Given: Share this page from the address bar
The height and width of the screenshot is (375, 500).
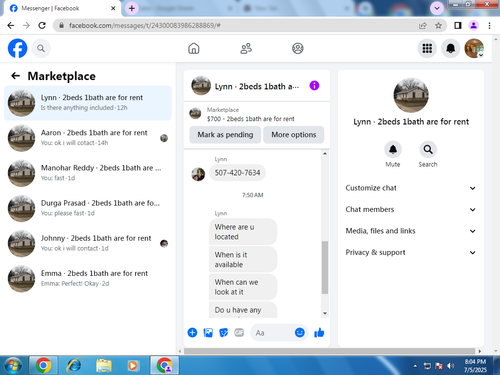Looking at the screenshot, I should coord(423,25).
